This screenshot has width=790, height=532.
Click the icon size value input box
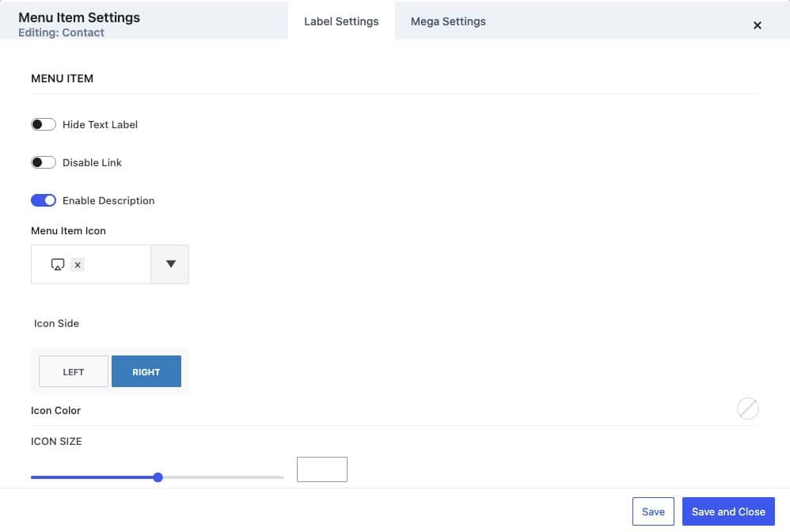(321, 469)
